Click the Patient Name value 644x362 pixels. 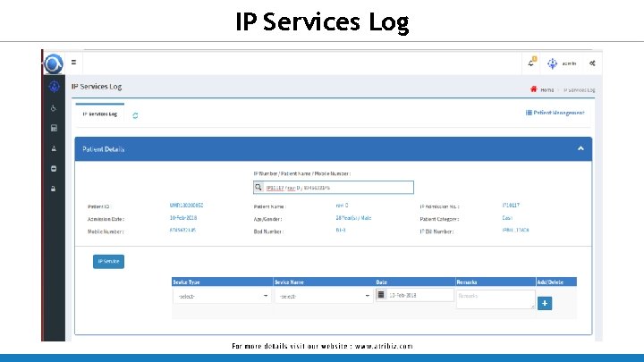(x=342, y=206)
